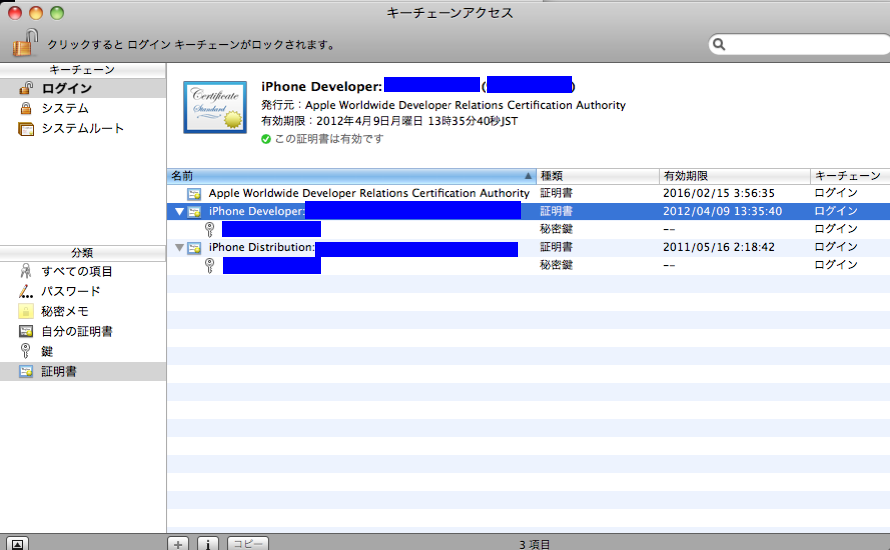The image size is (890, 550).
Task: Click certificate icon of iPhone Developer row
Action: pyautogui.click(x=194, y=212)
